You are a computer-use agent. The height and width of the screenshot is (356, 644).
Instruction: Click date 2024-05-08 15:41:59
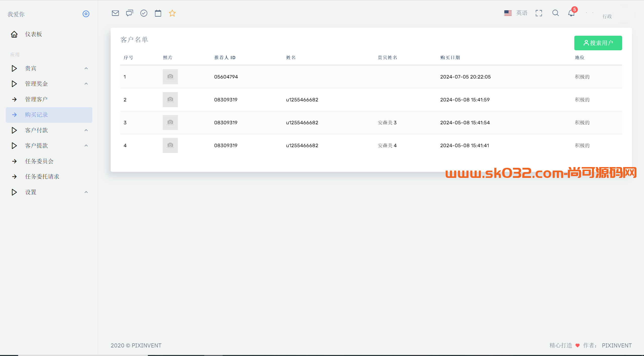pos(465,100)
